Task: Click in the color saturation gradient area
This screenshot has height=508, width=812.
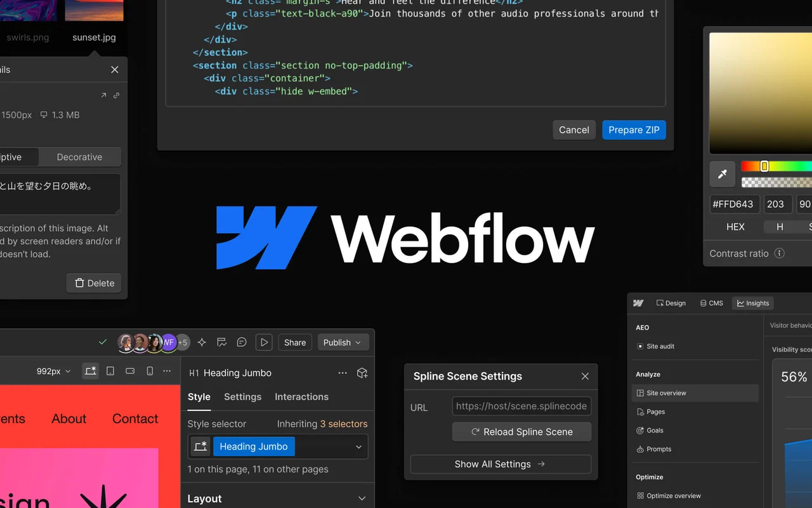Action: pos(761,93)
